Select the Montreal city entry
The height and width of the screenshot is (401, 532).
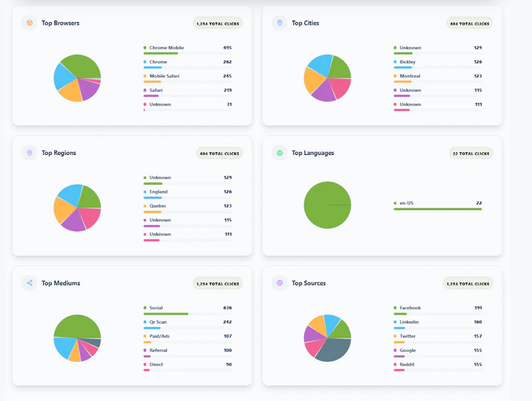tap(438, 78)
